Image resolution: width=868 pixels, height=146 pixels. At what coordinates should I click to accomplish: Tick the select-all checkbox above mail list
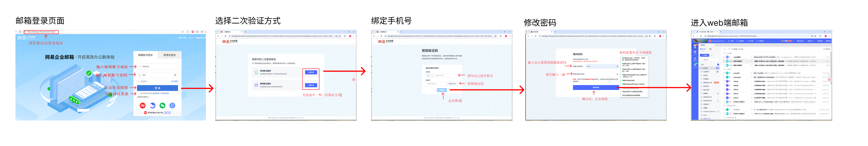point(724,49)
